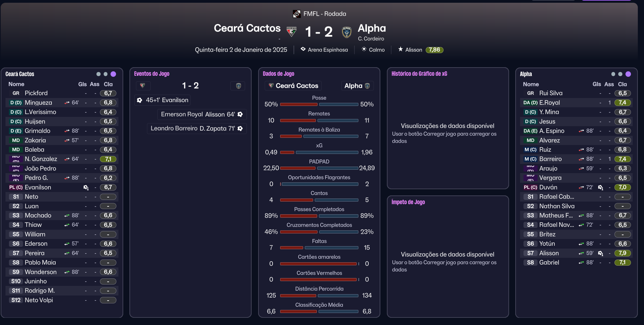Click the Alpha club badge beside the score
The image size is (644, 325).
pos(347,32)
